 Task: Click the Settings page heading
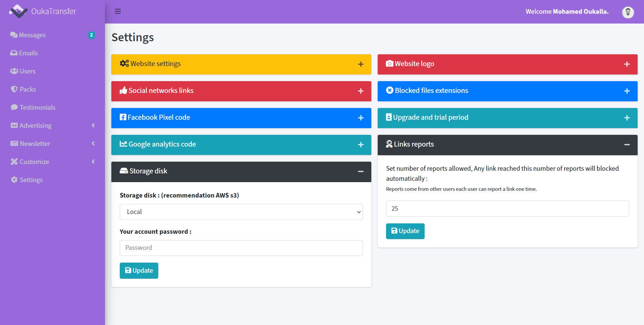[132, 37]
